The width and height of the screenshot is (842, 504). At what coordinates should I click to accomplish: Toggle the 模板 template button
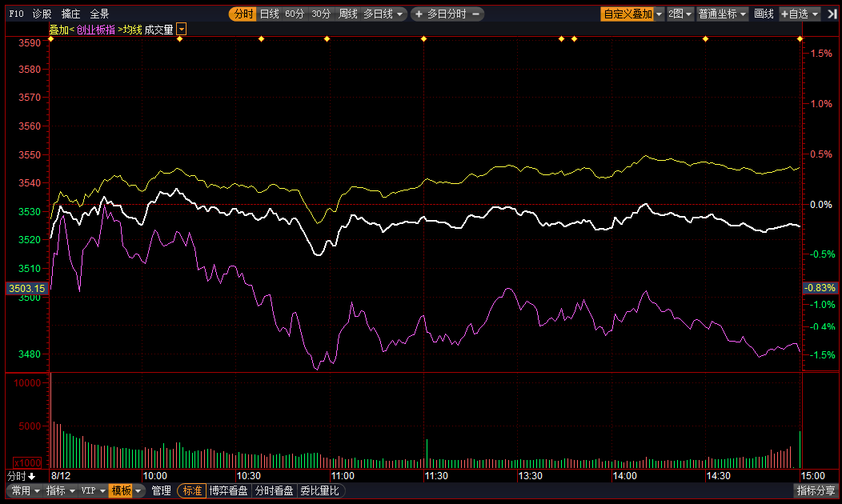click(121, 490)
